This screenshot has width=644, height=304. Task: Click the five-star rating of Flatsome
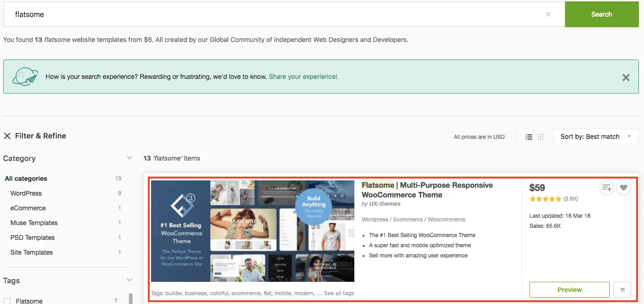click(546, 199)
